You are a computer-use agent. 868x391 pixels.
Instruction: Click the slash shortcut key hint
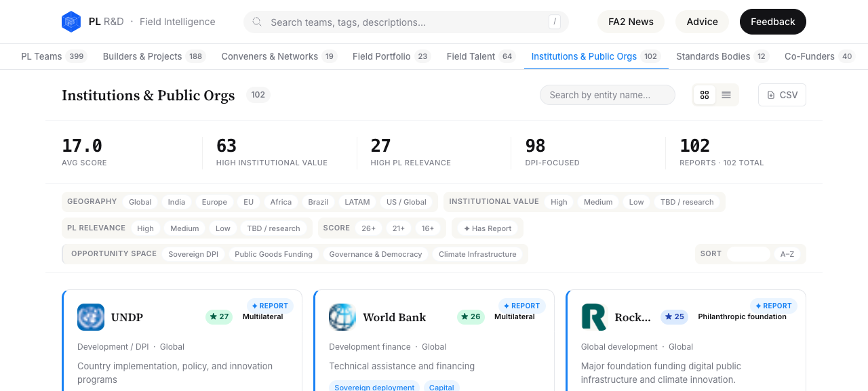(x=555, y=22)
